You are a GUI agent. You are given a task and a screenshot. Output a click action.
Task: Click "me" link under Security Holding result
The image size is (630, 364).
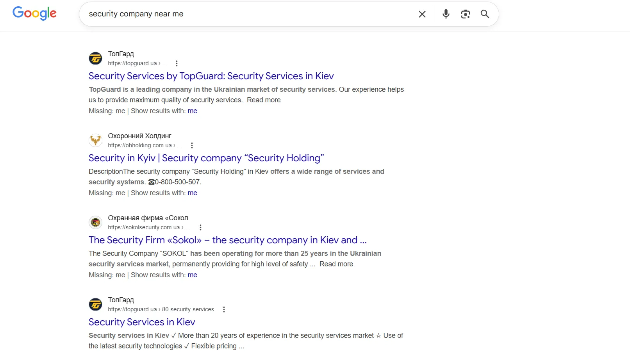(192, 193)
